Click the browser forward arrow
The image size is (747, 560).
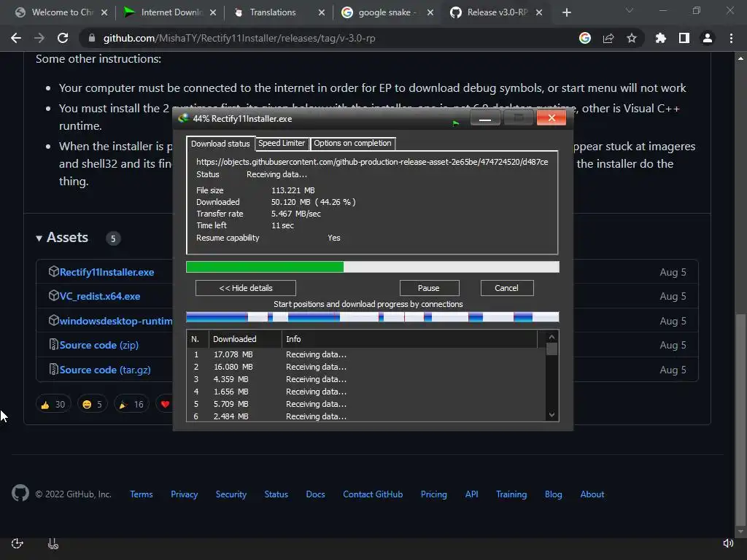[39, 38]
